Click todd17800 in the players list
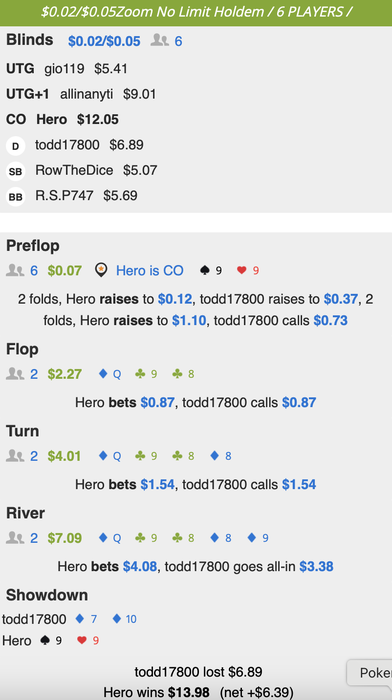The image size is (392, 700). [x=67, y=145]
